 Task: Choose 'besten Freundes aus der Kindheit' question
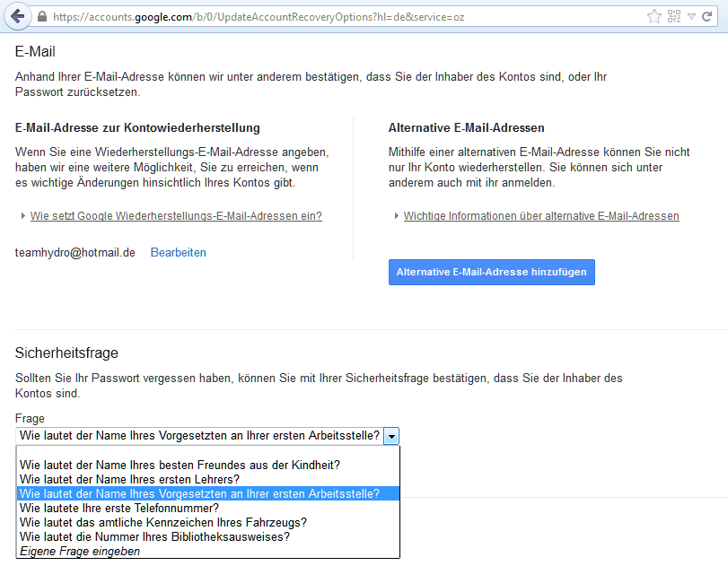[x=208, y=465]
